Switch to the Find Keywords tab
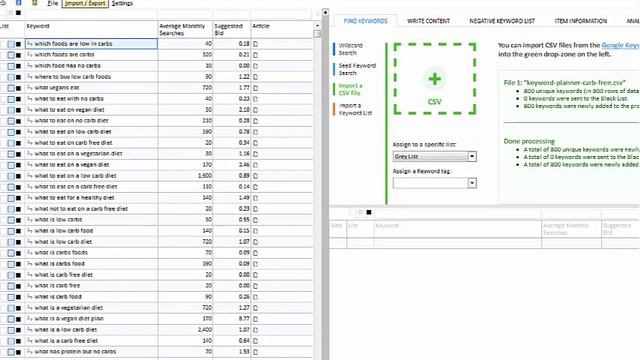This screenshot has width=640, height=360. 365,21
